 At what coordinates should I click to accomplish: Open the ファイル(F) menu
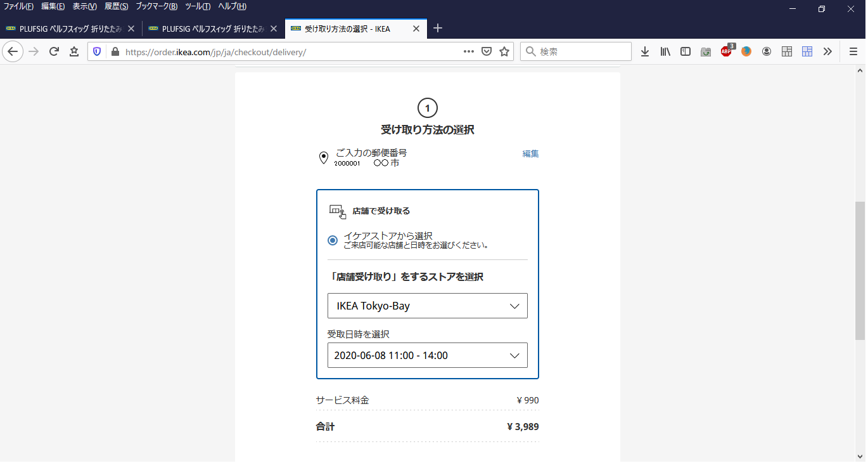pyautogui.click(x=19, y=6)
